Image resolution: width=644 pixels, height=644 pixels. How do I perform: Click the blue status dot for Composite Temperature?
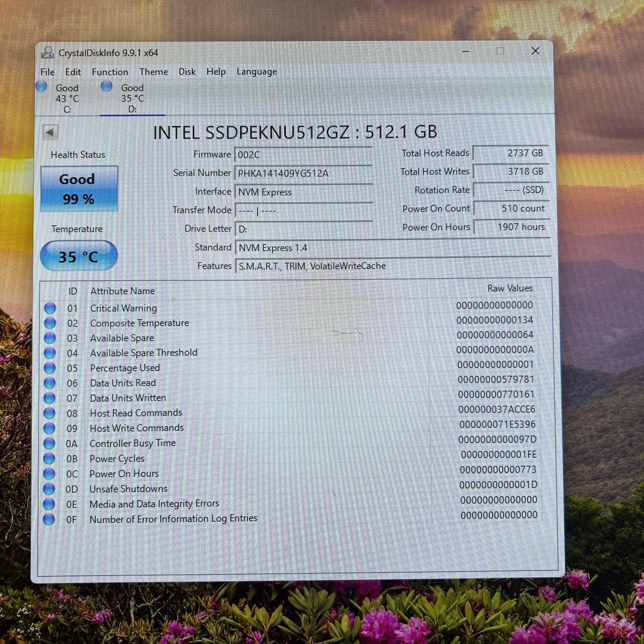tap(50, 323)
